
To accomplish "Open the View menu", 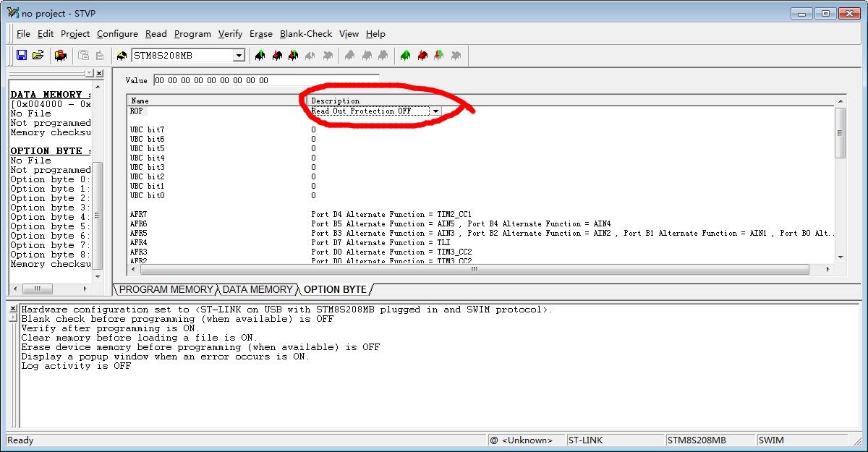I will (349, 34).
